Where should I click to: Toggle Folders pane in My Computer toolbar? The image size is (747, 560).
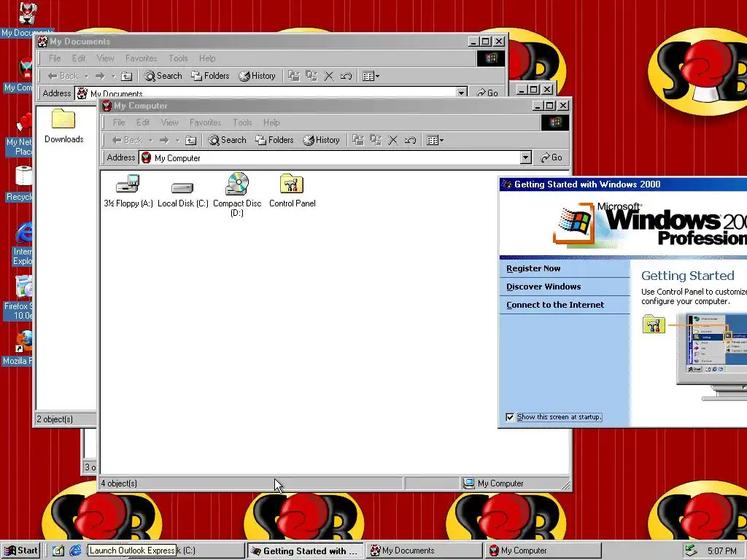click(274, 140)
